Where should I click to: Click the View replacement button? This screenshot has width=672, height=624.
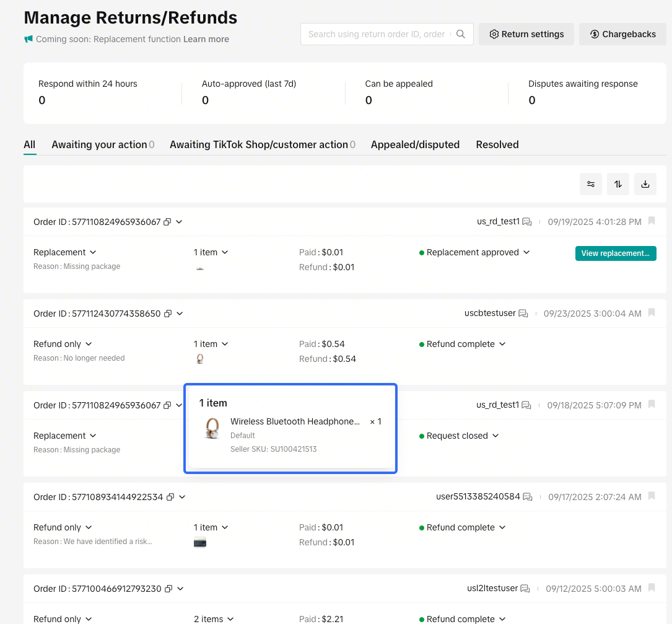[616, 253]
